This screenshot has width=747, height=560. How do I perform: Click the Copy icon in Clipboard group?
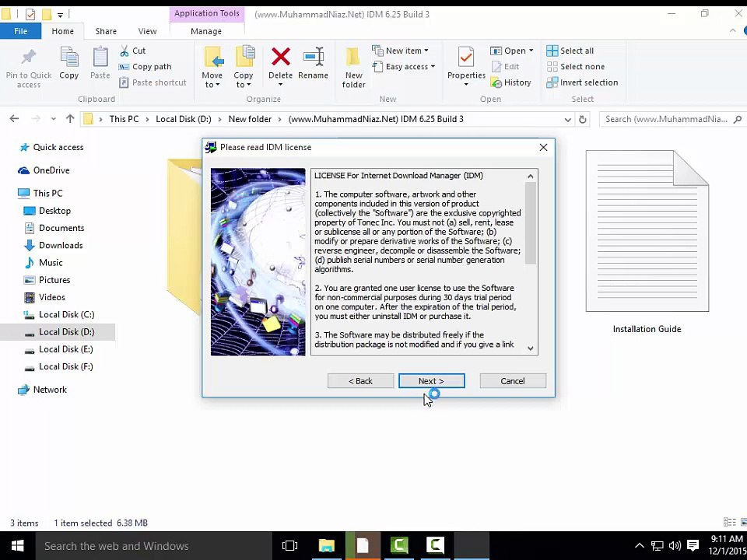click(x=69, y=58)
